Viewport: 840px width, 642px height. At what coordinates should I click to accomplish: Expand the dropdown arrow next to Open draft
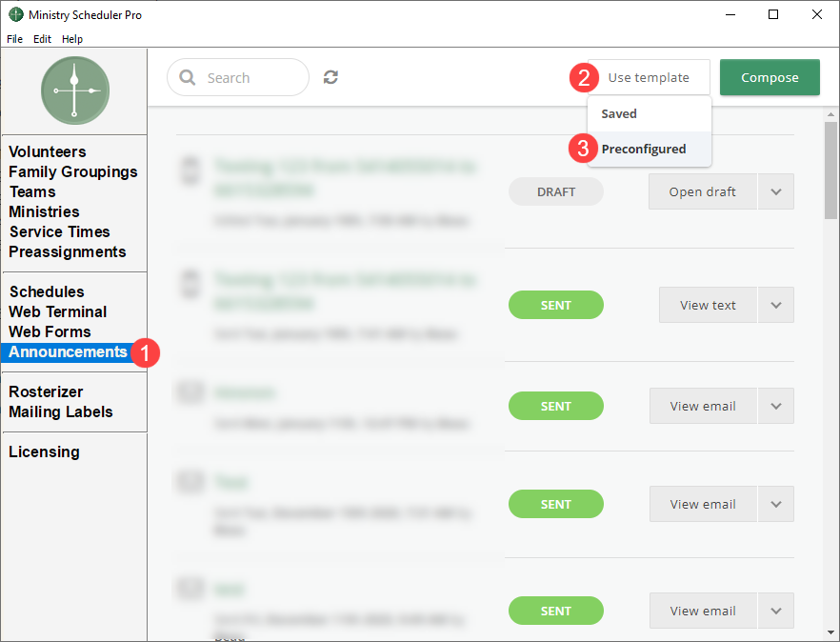(x=776, y=191)
